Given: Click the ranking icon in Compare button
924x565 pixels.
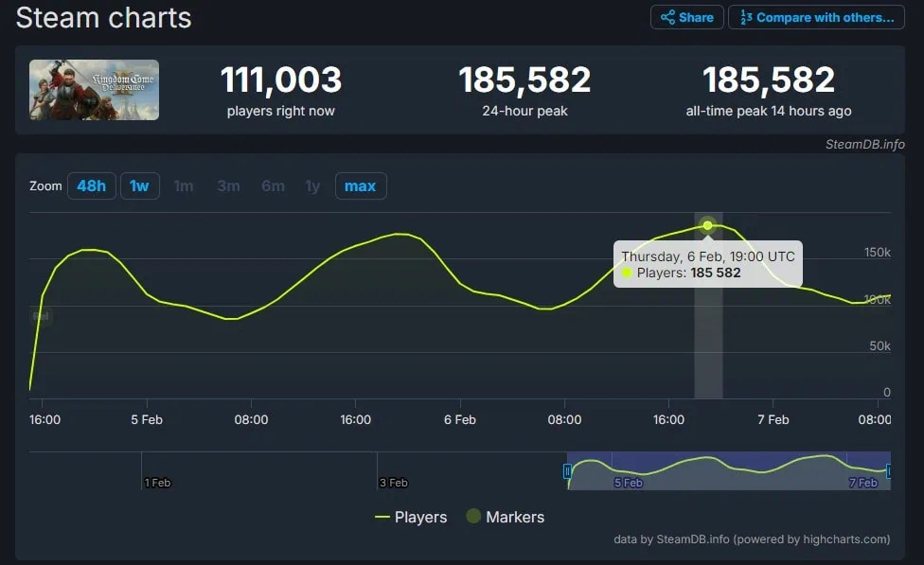Looking at the screenshot, I should (x=746, y=17).
